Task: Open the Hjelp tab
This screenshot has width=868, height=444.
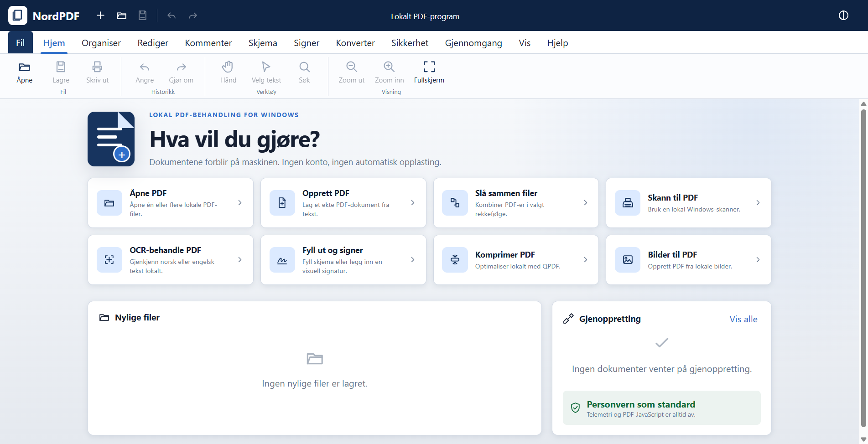Action: point(557,42)
